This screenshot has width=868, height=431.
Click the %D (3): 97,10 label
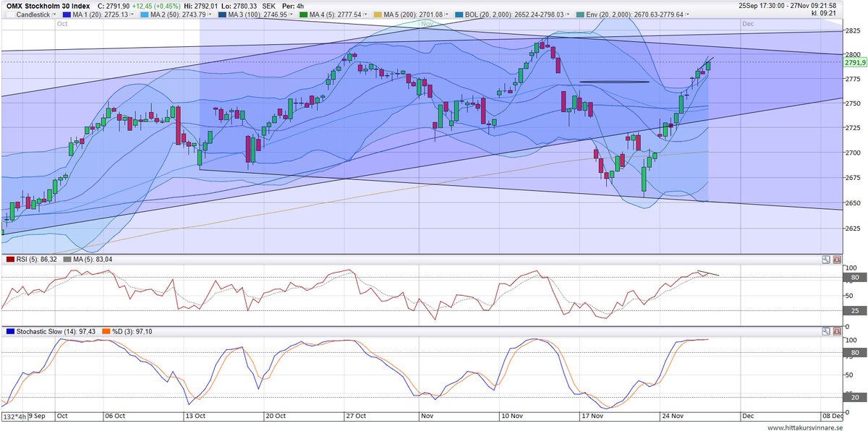(x=132, y=331)
